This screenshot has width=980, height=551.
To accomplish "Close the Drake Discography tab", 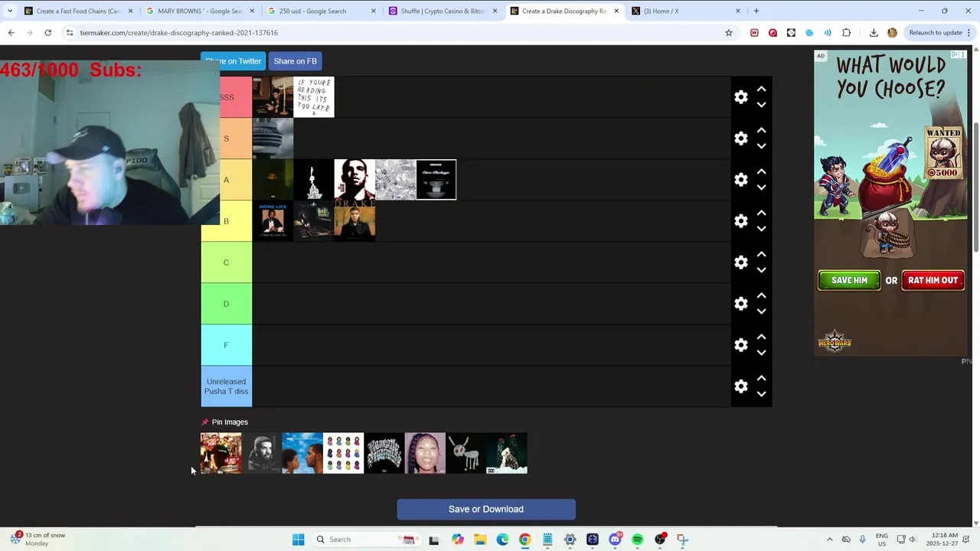I will pos(616,11).
